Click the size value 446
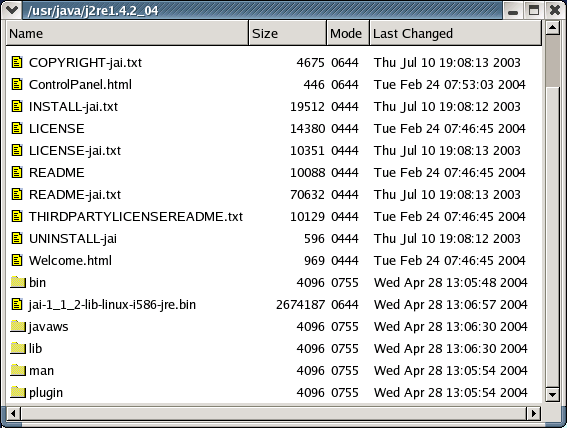This screenshot has height=428, width=567. tap(314, 85)
